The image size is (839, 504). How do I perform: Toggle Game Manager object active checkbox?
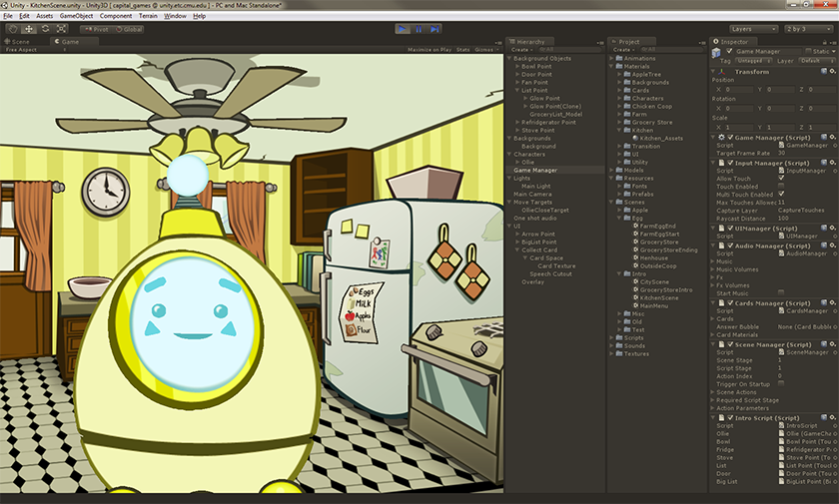729,51
